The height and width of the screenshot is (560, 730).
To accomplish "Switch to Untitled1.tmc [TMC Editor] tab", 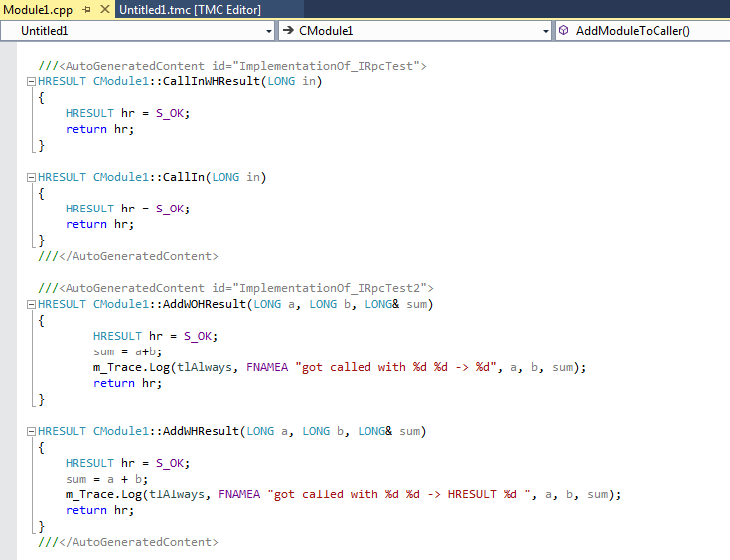I will (190, 9).
